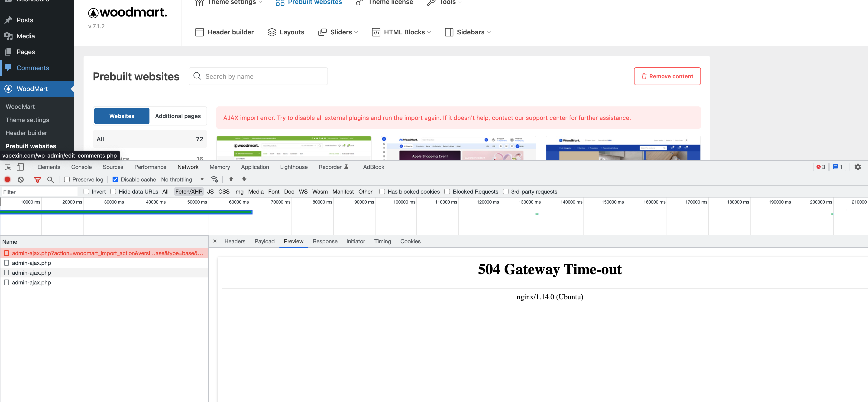Toggle device toolbar icon in DevTools
Viewport: 868px width, 402px height.
point(20,167)
